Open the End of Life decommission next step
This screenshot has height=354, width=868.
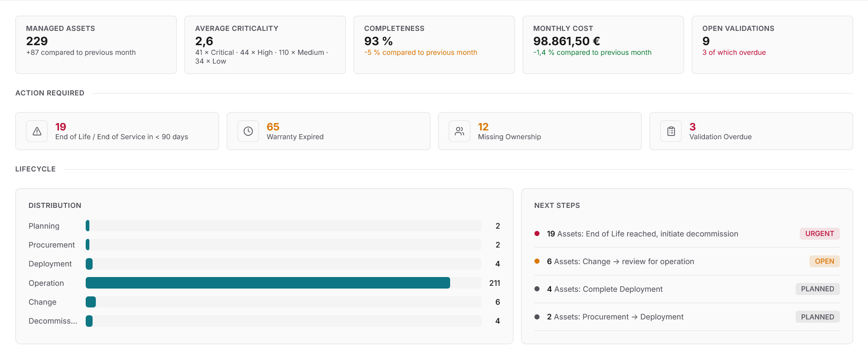click(x=687, y=234)
